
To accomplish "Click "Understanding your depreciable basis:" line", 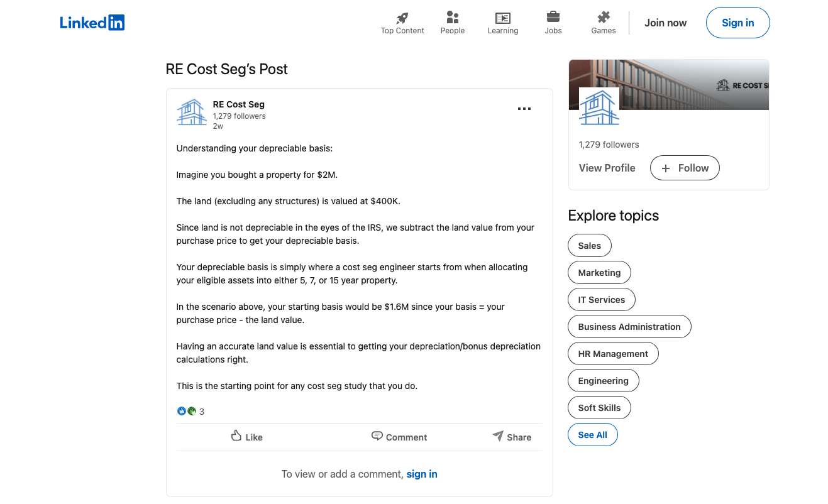I will pyautogui.click(x=255, y=149).
